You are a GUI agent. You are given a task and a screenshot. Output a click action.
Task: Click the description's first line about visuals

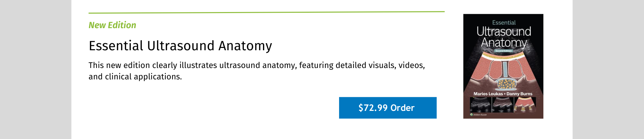pyautogui.click(x=257, y=65)
